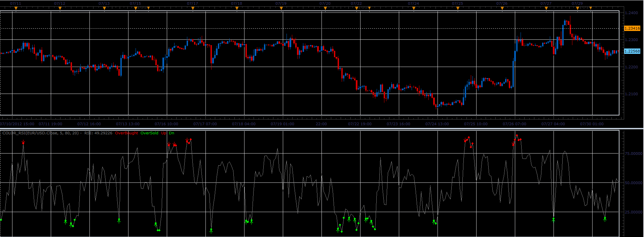This screenshot has height=237, width=644.
Task: Click the 75.00000 RSI level label
Action: [x=634, y=154]
